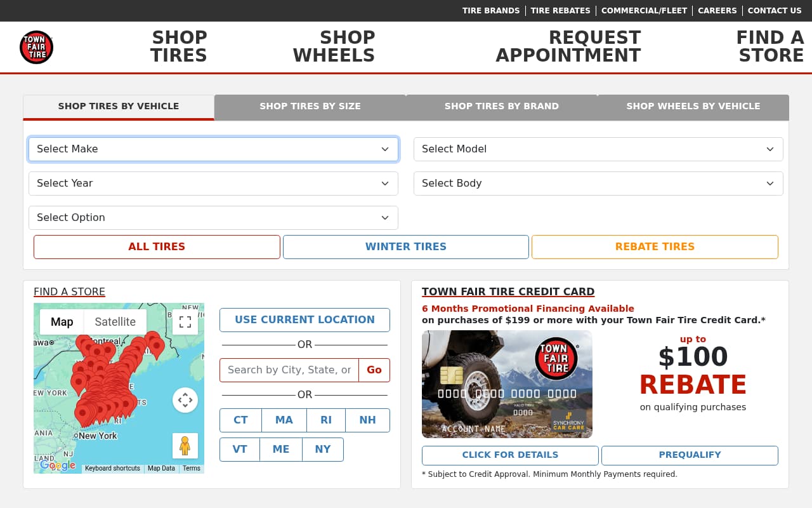Image resolution: width=812 pixels, height=508 pixels.
Task: Expand the Select Body dropdown
Action: [598, 184]
